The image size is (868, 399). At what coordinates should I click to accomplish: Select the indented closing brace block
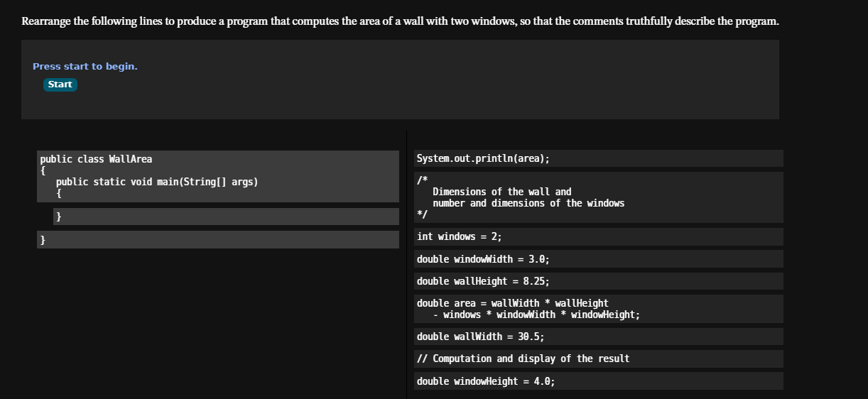click(x=226, y=216)
